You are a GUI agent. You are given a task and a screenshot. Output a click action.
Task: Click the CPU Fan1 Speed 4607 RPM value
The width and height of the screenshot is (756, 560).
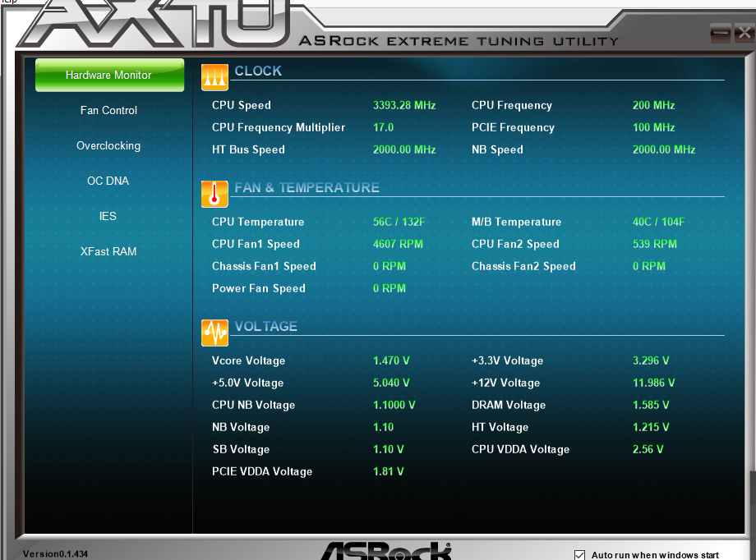click(398, 244)
